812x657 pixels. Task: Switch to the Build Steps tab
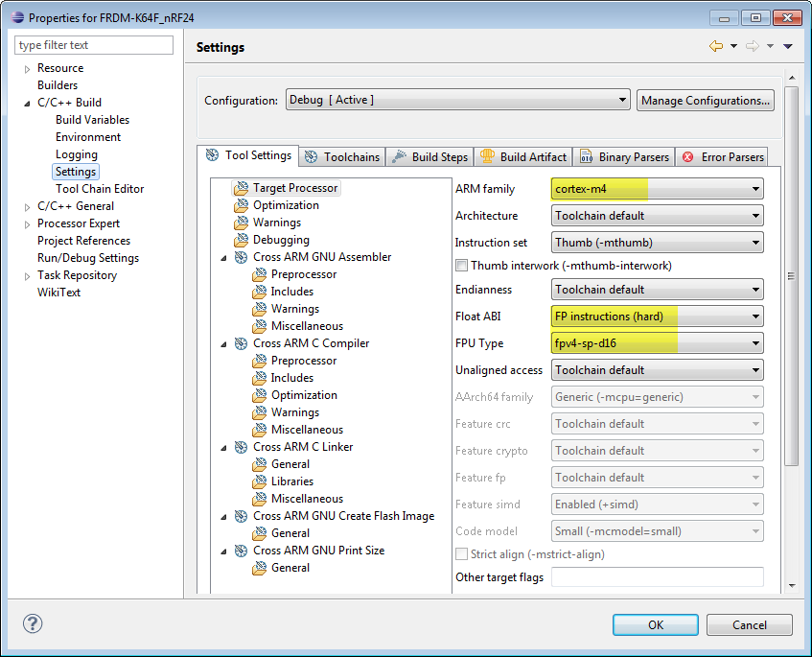[430, 157]
